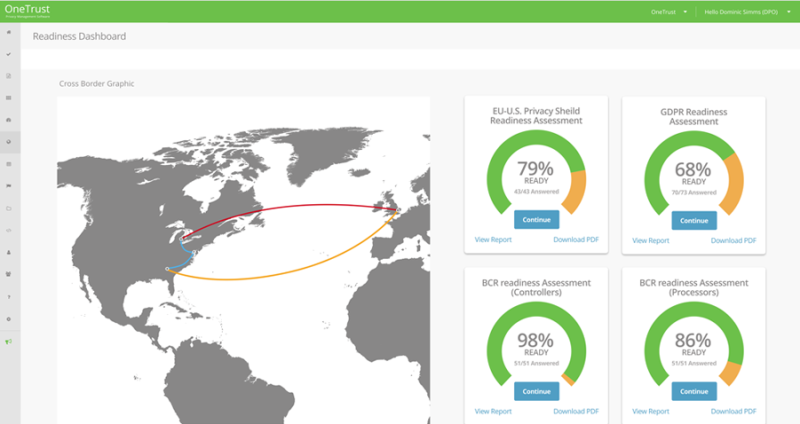The height and width of the screenshot is (424, 800).
Task: Download PDF for EU-U.S. Privacy Shield assessment
Action: coord(576,239)
